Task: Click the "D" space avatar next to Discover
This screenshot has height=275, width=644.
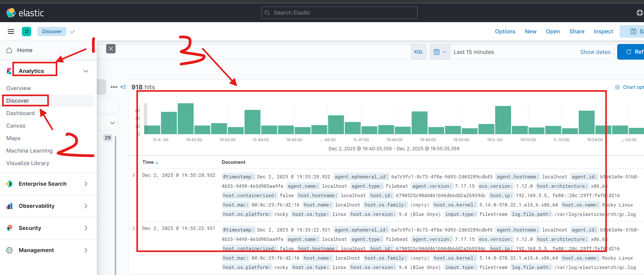Action: (26, 31)
